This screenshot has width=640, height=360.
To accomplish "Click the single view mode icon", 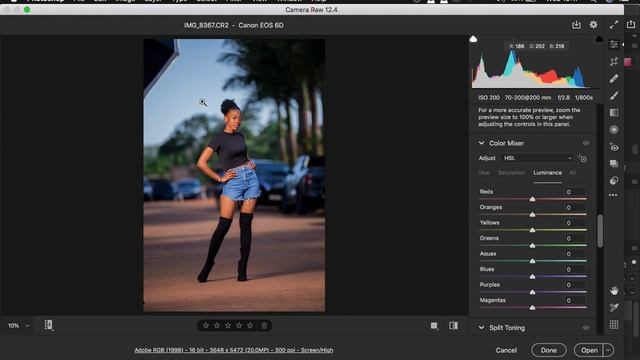I will pyautogui.click(x=434, y=325).
